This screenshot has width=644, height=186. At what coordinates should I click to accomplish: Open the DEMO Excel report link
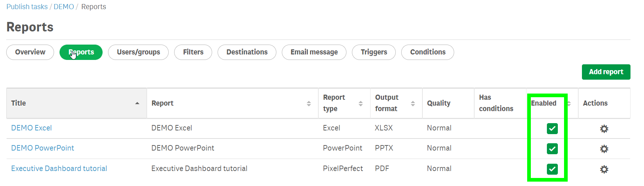pyautogui.click(x=31, y=128)
